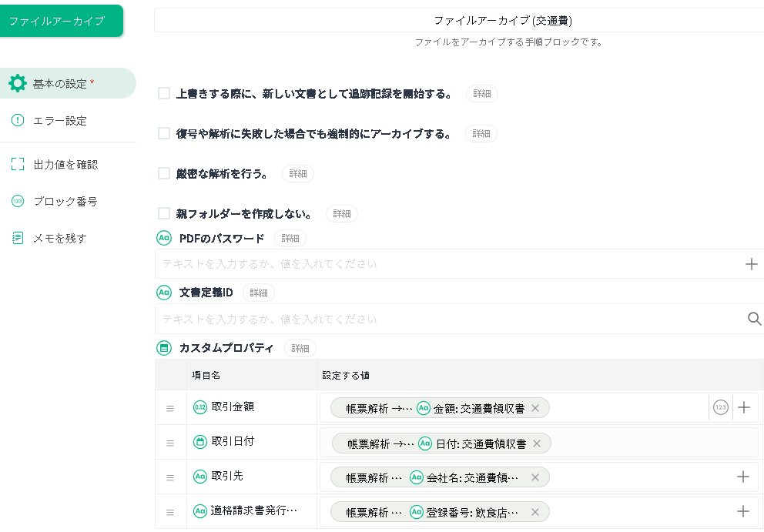Tick the 親フォルダーを作成しない checkbox
764x532 pixels.
coord(164,213)
